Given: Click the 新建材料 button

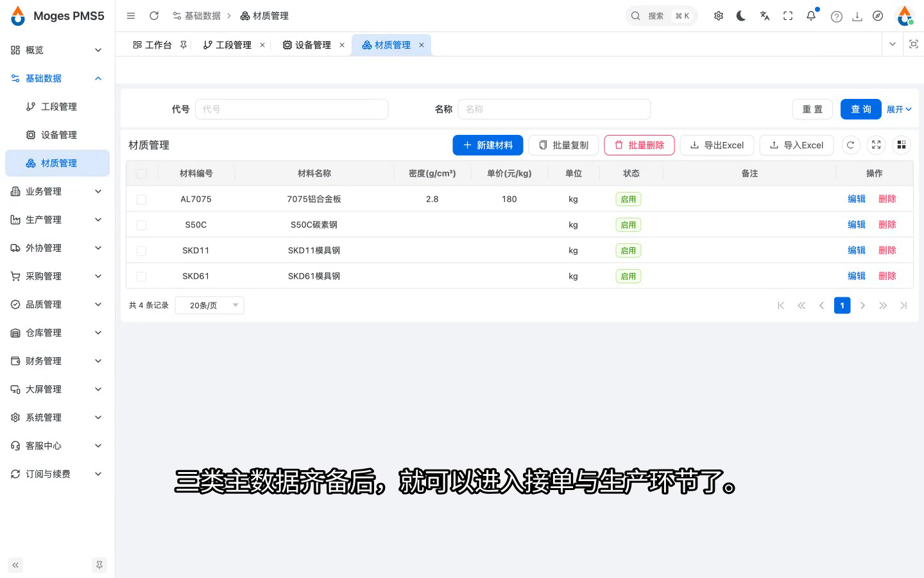Looking at the screenshot, I should pyautogui.click(x=488, y=145).
